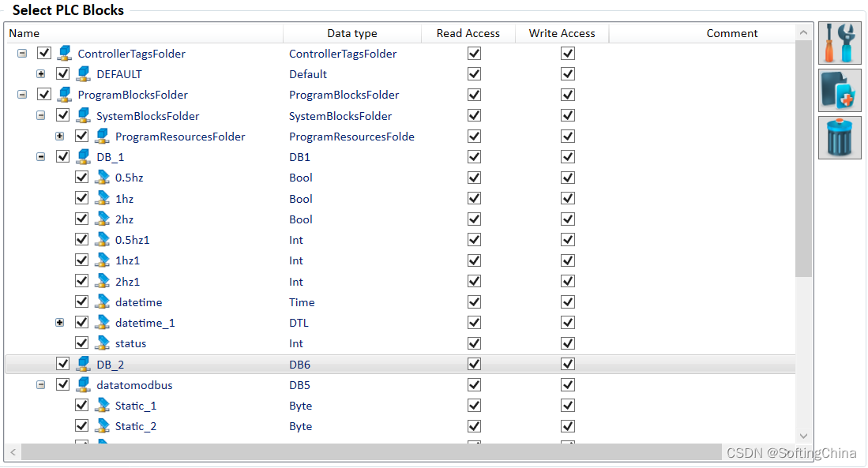Click the vertical scrollbar up arrow
868x468 pixels.
pyautogui.click(x=804, y=32)
